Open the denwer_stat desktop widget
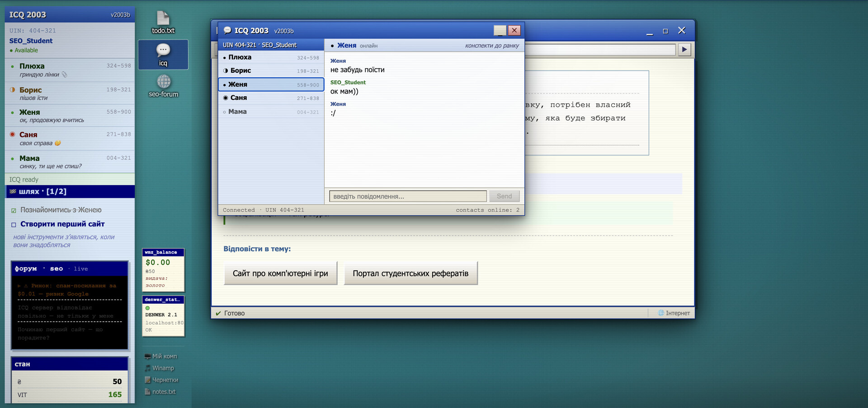Image resolution: width=868 pixels, height=408 pixels. click(163, 316)
